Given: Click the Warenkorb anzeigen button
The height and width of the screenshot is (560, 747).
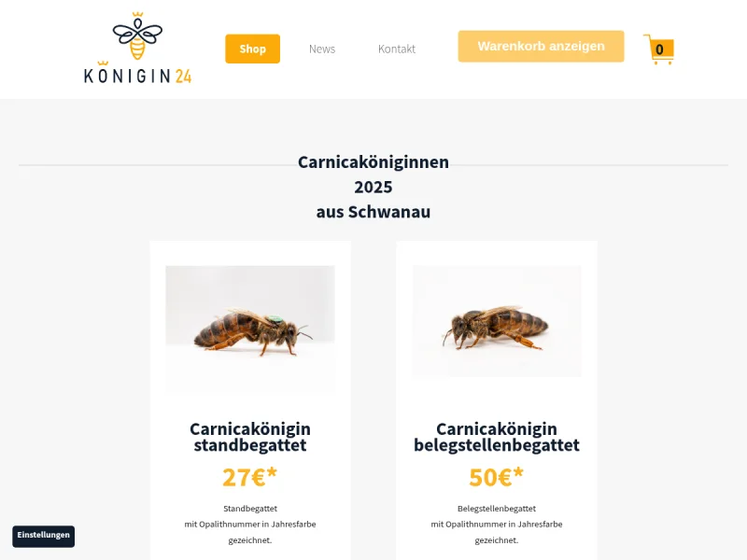Looking at the screenshot, I should click(542, 46).
